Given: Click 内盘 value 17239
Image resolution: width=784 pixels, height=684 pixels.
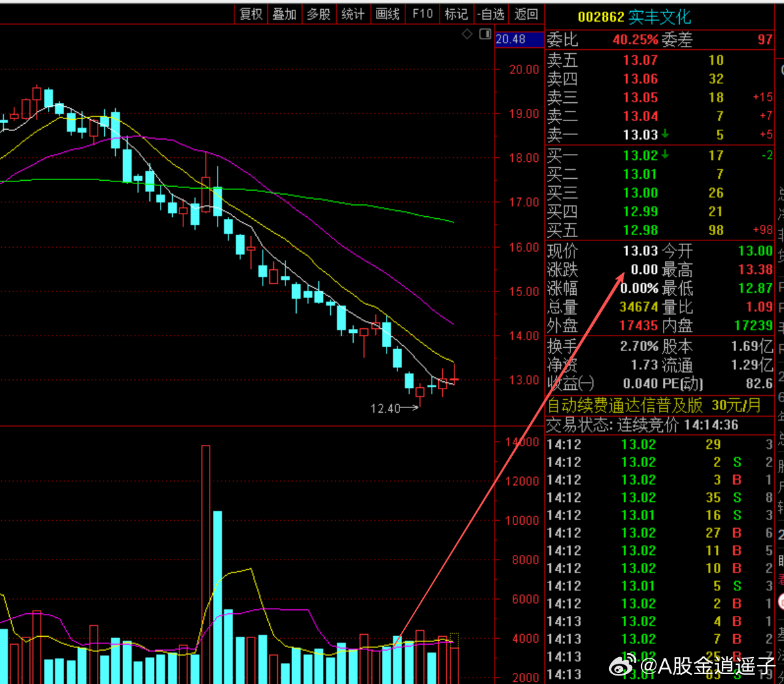Looking at the screenshot, I should [753, 326].
